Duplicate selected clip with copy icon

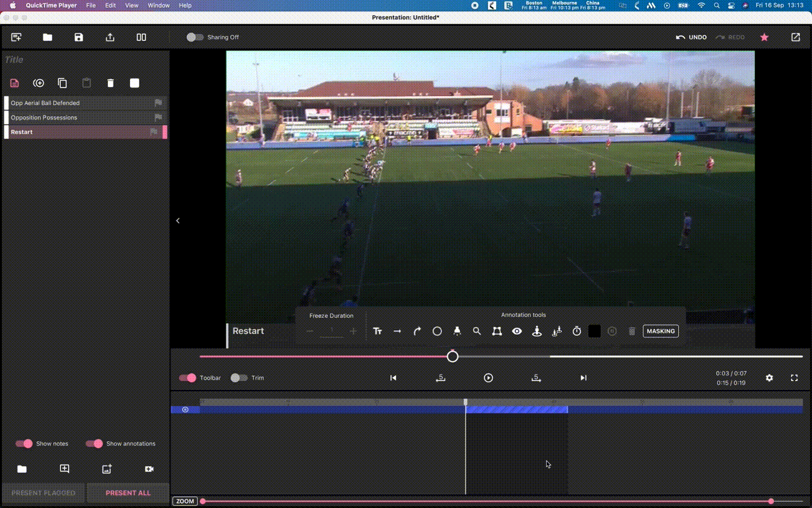click(x=62, y=83)
